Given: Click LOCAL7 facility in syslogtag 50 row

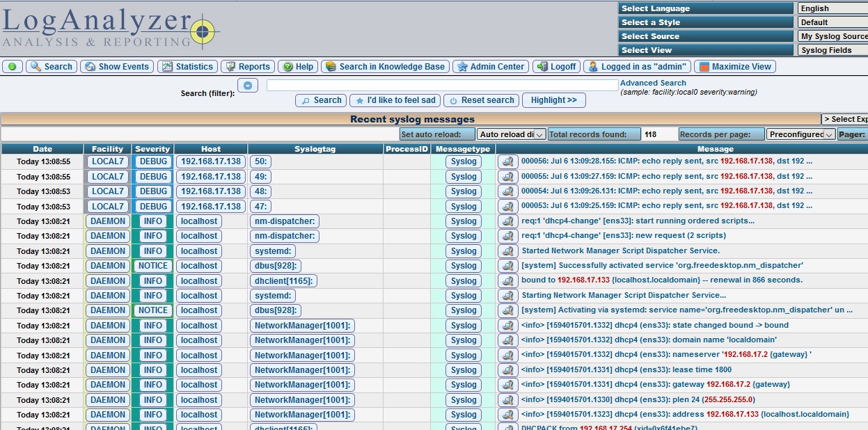Looking at the screenshot, I should pyautogui.click(x=108, y=161).
